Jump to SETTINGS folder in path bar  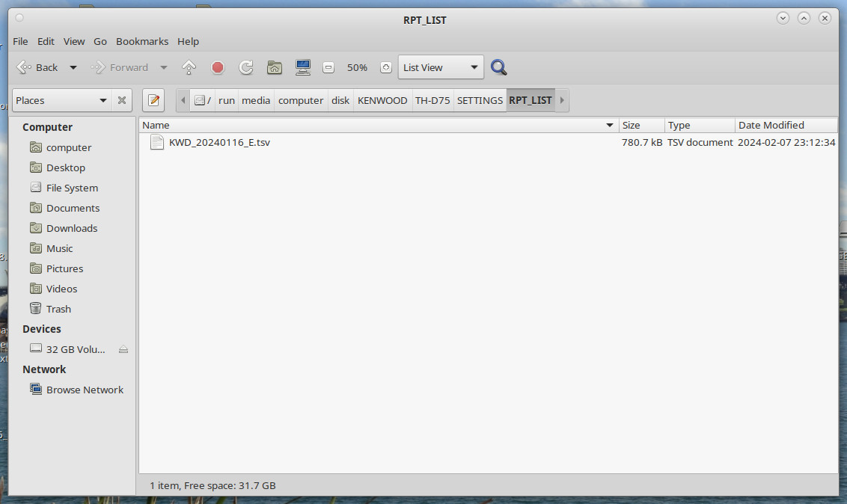(x=480, y=100)
